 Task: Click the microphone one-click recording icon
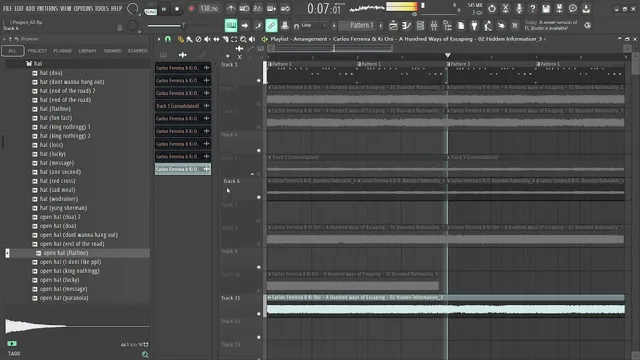519,9
